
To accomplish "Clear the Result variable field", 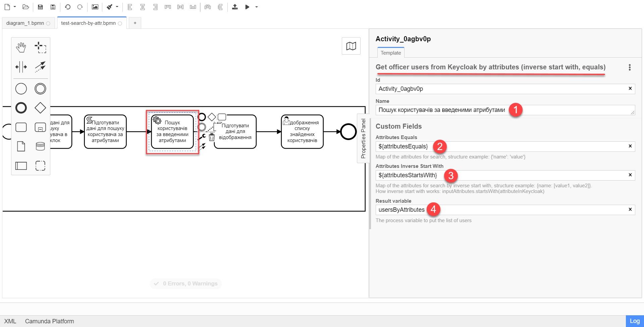I will click(x=630, y=209).
